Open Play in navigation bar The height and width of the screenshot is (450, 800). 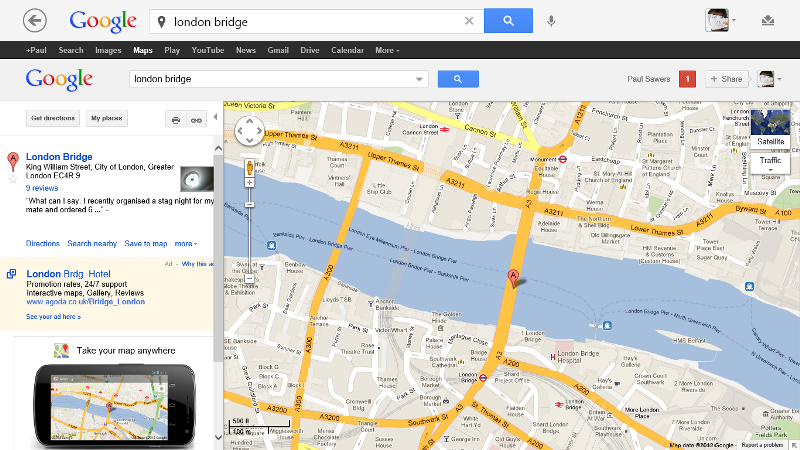(172, 50)
